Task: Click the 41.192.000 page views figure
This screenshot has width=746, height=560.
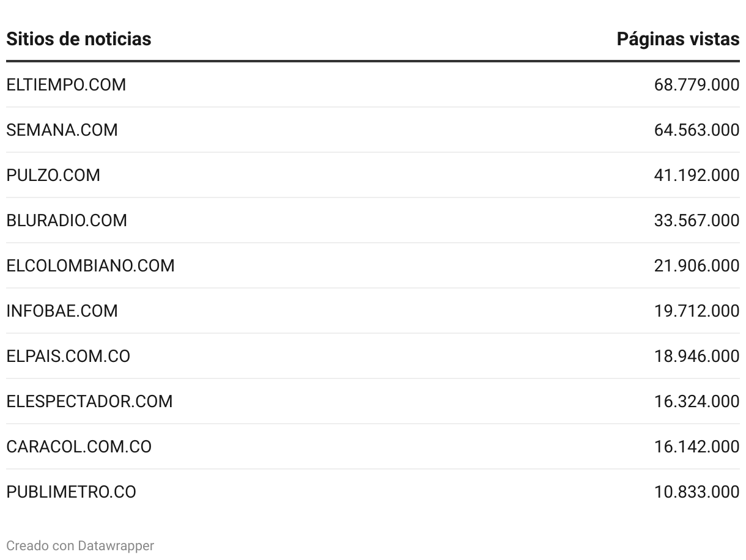Action: (696, 175)
